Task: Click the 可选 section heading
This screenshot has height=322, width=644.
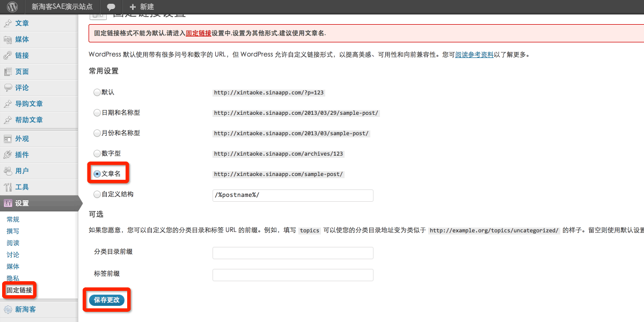Action: click(x=96, y=214)
